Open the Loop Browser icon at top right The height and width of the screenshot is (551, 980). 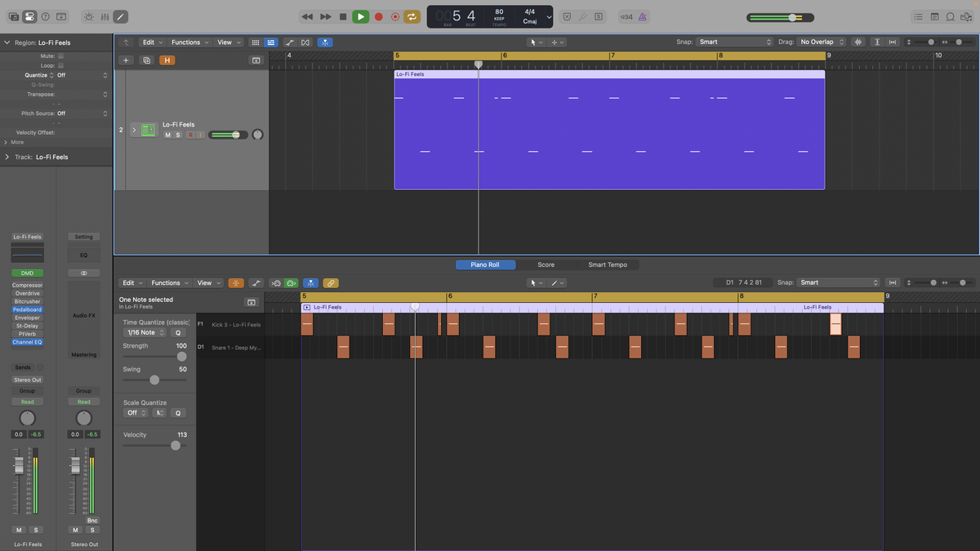pos(950,16)
